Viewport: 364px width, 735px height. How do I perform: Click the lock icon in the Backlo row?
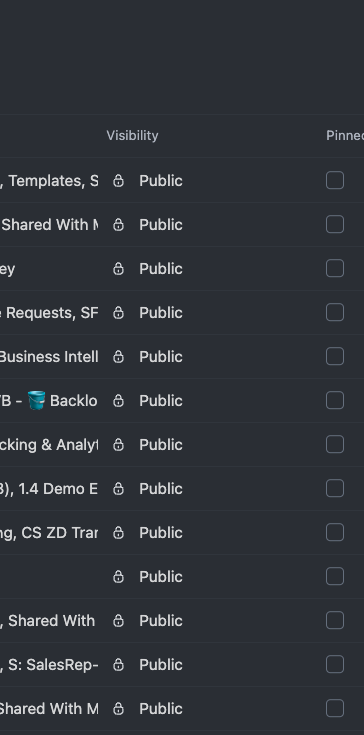[x=119, y=401]
